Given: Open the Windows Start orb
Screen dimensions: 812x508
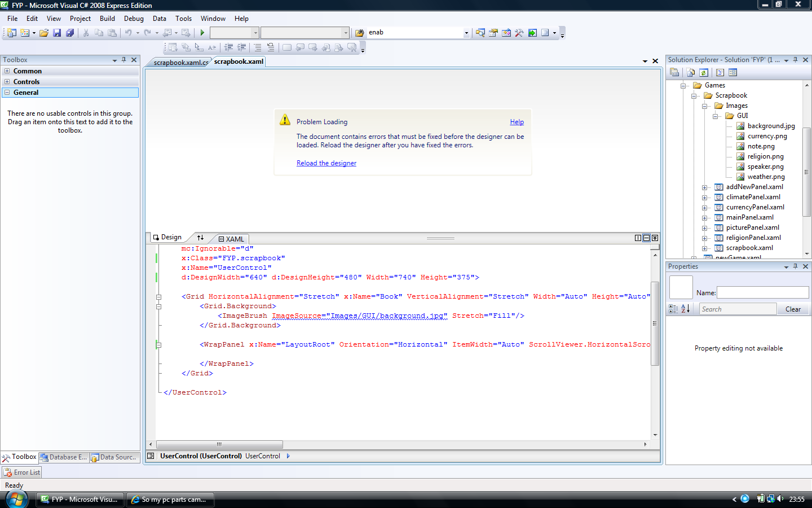Looking at the screenshot, I should (x=16, y=499).
